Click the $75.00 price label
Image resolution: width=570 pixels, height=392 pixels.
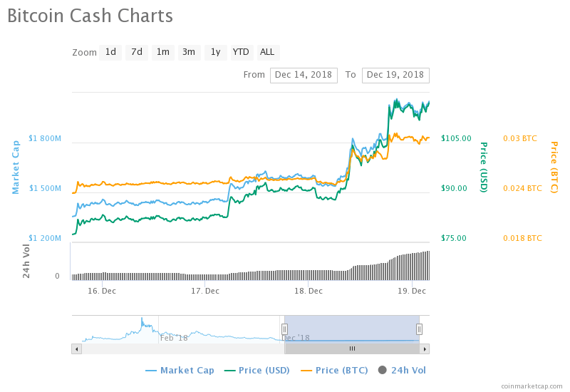pos(454,238)
